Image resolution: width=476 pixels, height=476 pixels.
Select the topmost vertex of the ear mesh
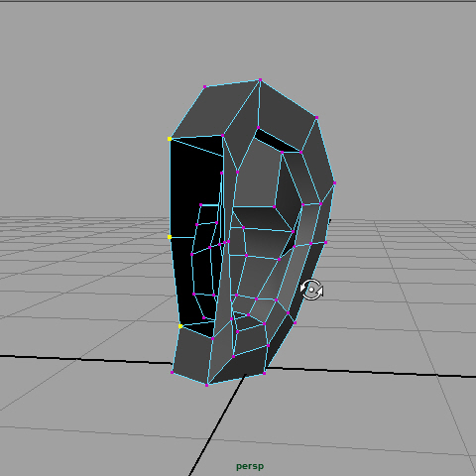pos(261,79)
